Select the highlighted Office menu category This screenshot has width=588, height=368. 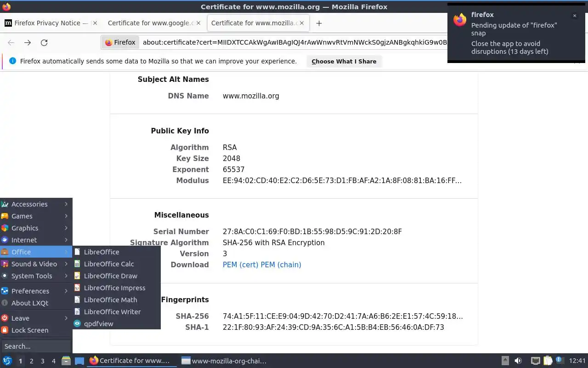36,252
